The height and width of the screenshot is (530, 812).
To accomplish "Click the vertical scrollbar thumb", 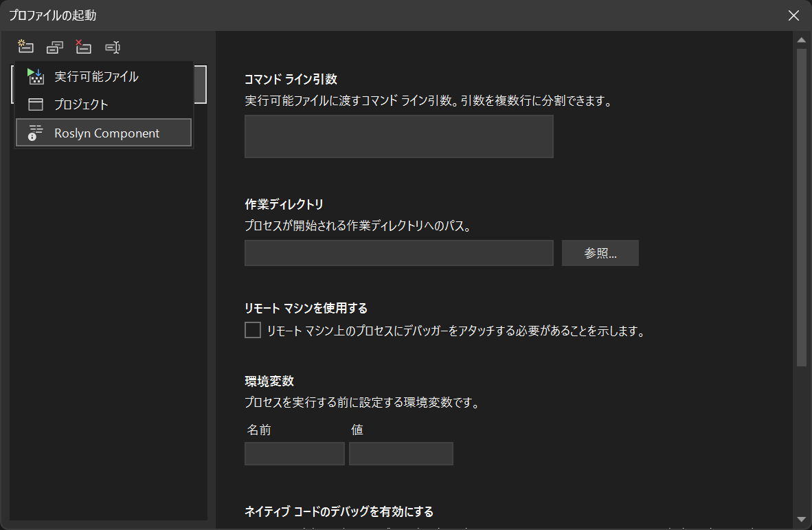I will coord(802,207).
